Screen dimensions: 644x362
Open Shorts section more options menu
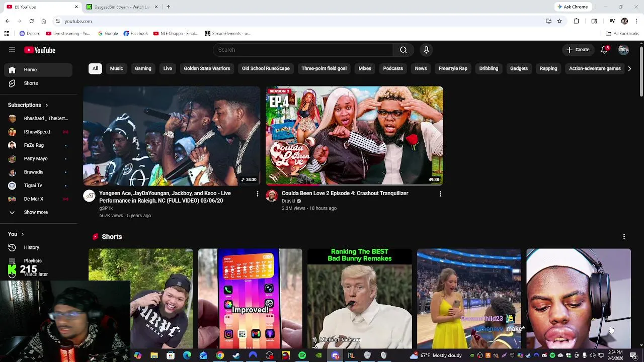(x=624, y=237)
